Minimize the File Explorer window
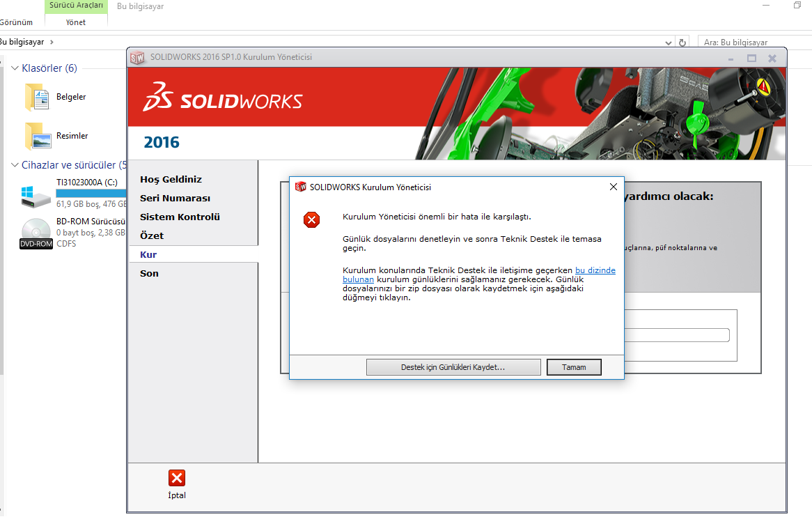This screenshot has width=812, height=526. click(766, 5)
